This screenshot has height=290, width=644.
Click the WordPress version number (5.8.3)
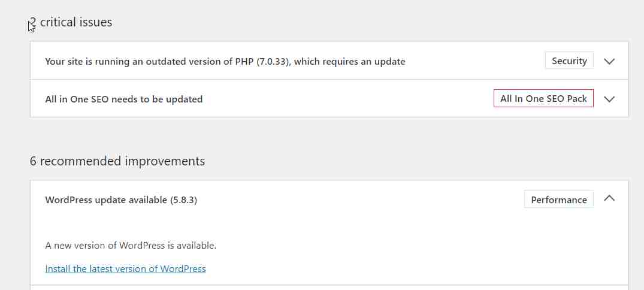183,200
